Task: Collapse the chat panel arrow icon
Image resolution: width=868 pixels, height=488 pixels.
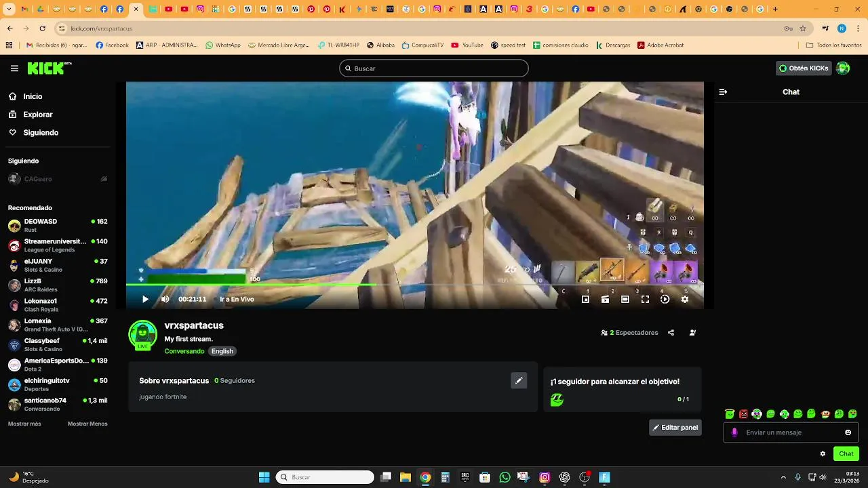Action: click(723, 91)
